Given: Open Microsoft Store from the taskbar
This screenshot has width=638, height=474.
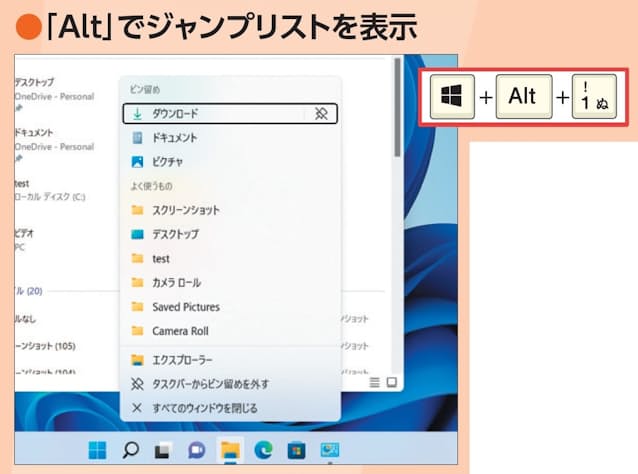Looking at the screenshot, I should click(x=296, y=449).
